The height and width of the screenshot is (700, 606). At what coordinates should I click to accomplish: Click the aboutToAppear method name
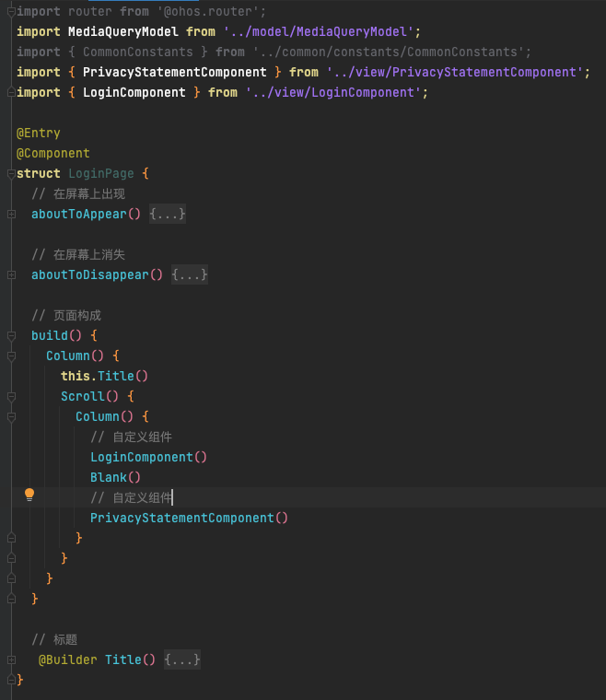[79, 214]
